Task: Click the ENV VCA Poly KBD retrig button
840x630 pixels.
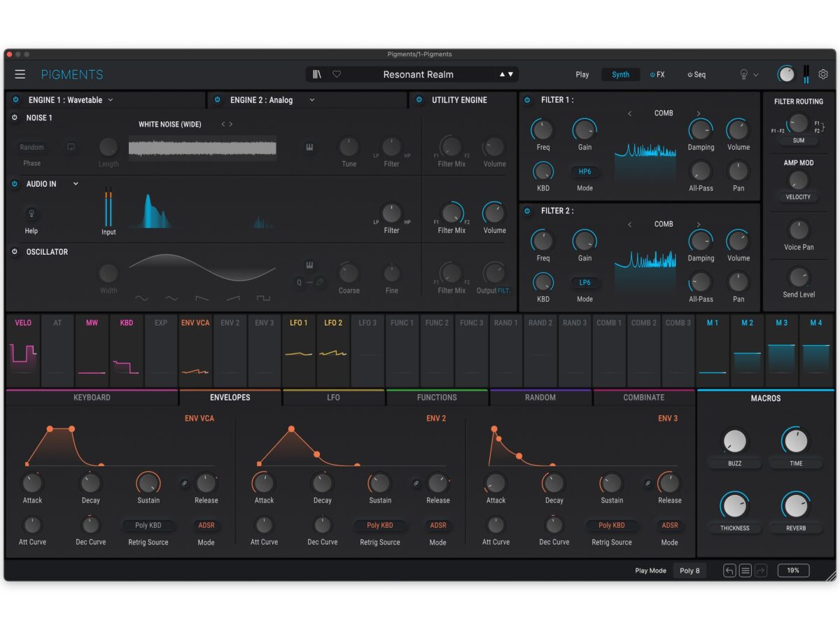Action: pos(148,525)
